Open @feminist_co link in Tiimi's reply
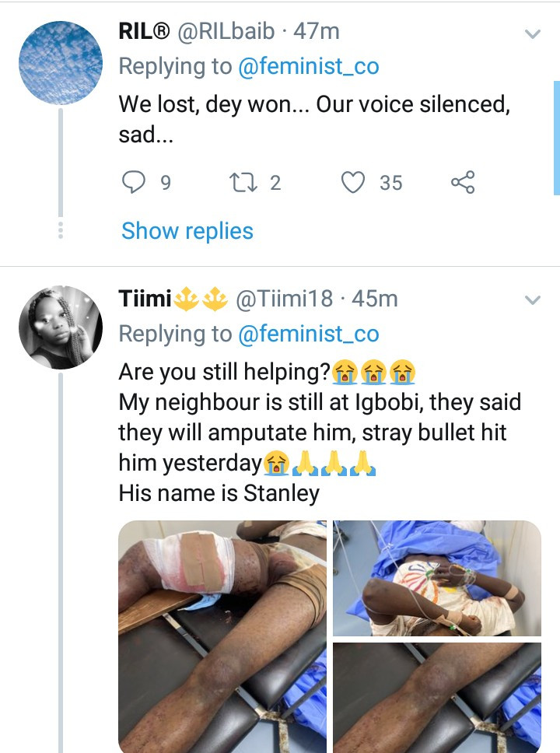The height and width of the screenshot is (753, 560). coord(308,334)
